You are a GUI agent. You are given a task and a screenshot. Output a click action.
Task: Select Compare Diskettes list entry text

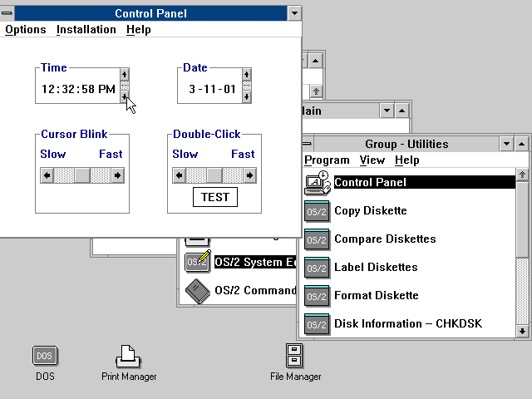tap(385, 239)
